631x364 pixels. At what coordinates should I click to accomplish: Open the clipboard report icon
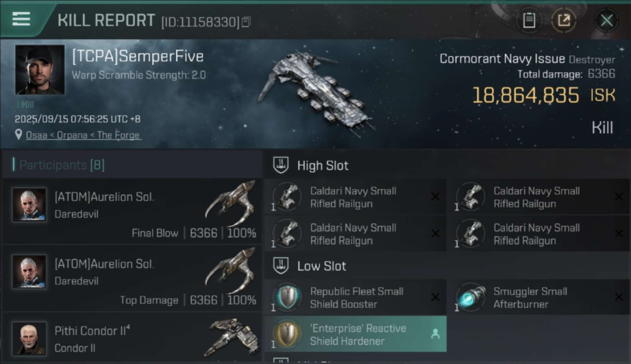529,20
